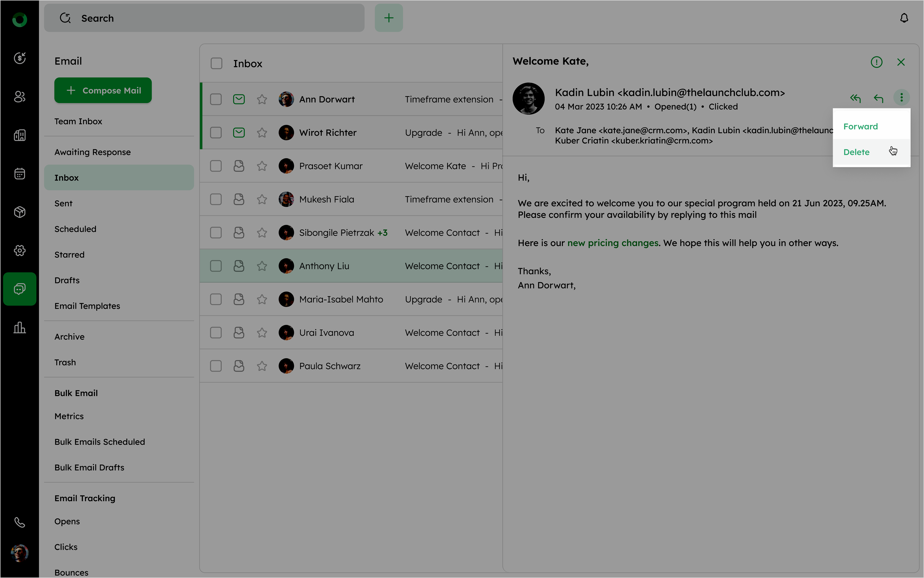Screen dimensions: 924x578
Task: Check the select-all Inbox checkbox
Action: click(216, 63)
